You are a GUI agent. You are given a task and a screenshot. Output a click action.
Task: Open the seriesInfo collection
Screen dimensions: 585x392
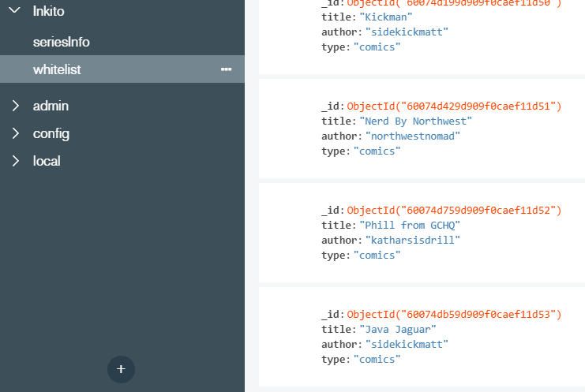pyautogui.click(x=62, y=42)
